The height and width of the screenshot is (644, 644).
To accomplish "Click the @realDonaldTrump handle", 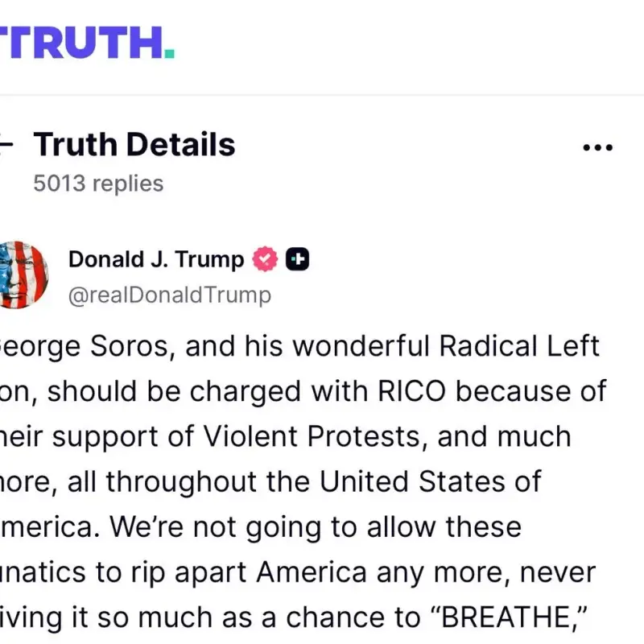I will pyautogui.click(x=169, y=295).
